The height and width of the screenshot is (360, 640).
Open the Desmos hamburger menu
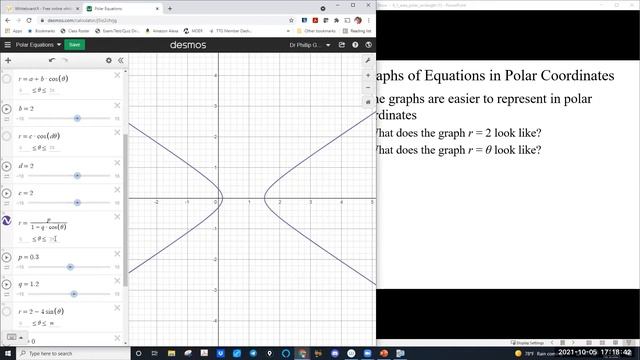tap(7, 44)
